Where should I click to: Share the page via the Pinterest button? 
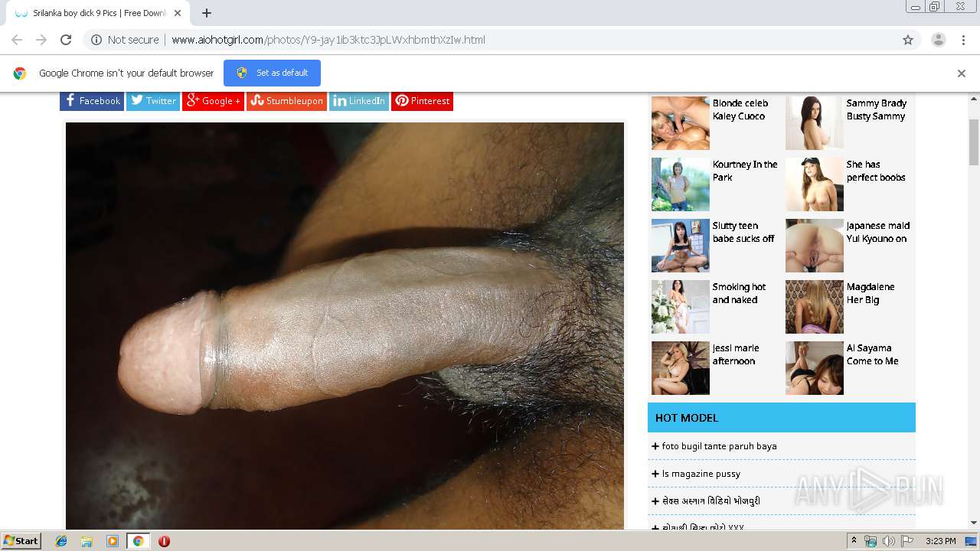coord(422,101)
